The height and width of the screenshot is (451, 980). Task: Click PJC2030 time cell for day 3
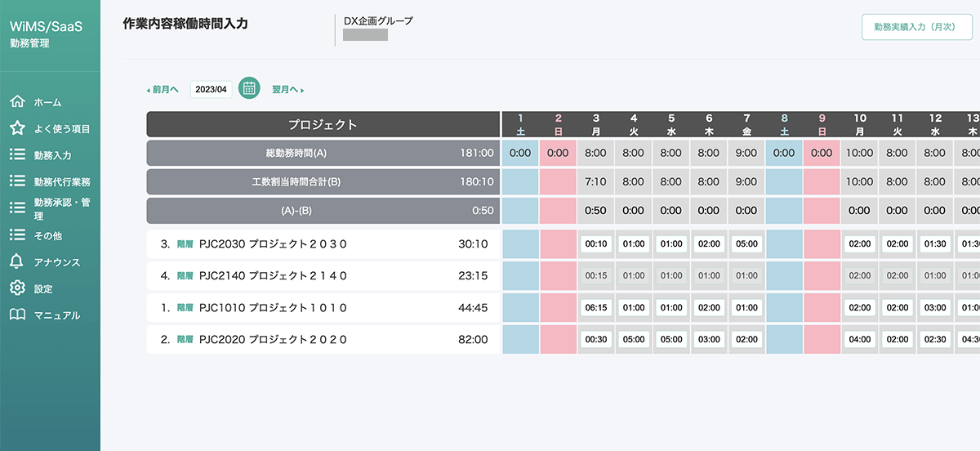(x=596, y=243)
